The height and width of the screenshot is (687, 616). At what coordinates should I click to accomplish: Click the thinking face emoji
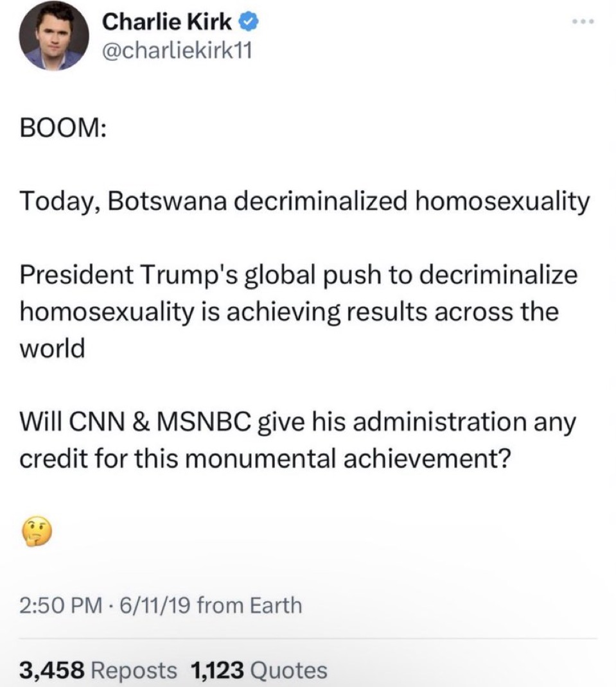coord(37,531)
